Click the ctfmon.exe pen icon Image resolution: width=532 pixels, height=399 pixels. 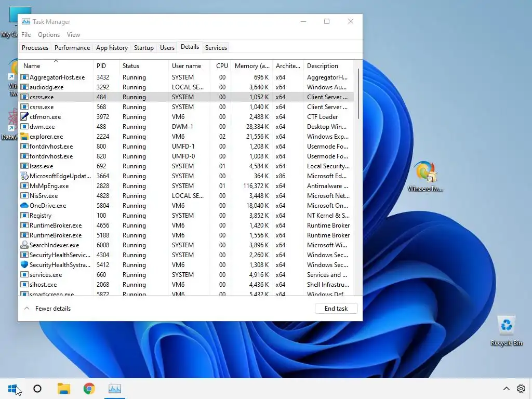24,117
